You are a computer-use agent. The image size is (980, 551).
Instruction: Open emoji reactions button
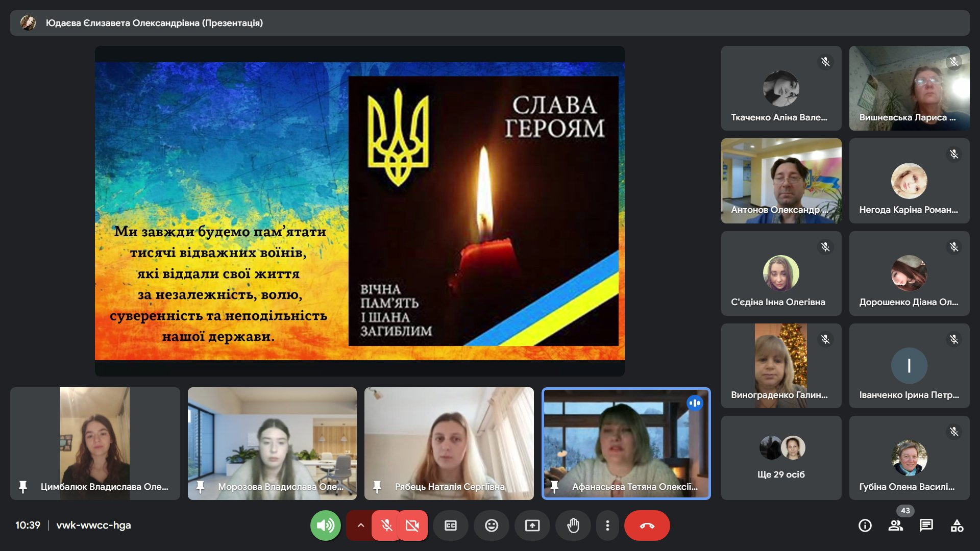[x=492, y=525]
